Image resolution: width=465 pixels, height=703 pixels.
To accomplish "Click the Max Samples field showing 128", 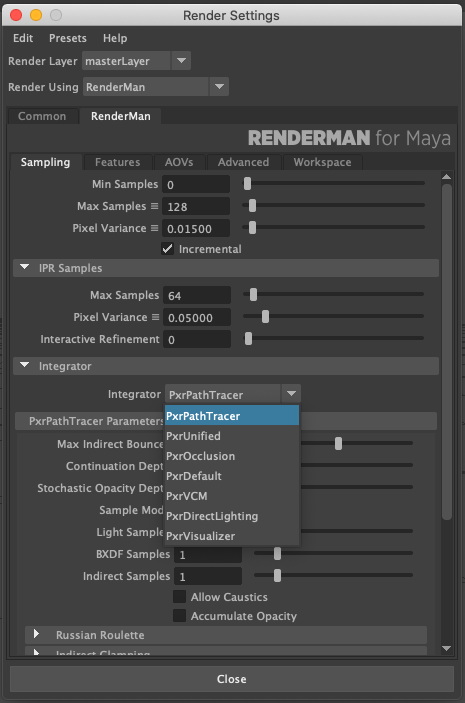I will tap(196, 206).
